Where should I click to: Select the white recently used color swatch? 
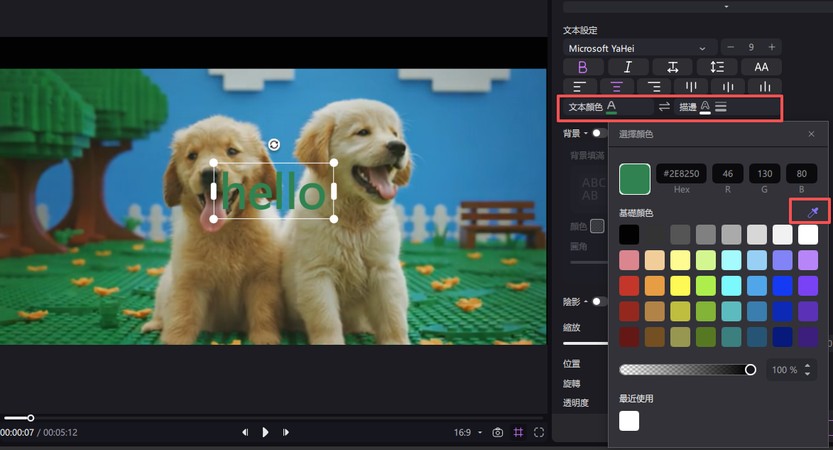pyautogui.click(x=629, y=421)
